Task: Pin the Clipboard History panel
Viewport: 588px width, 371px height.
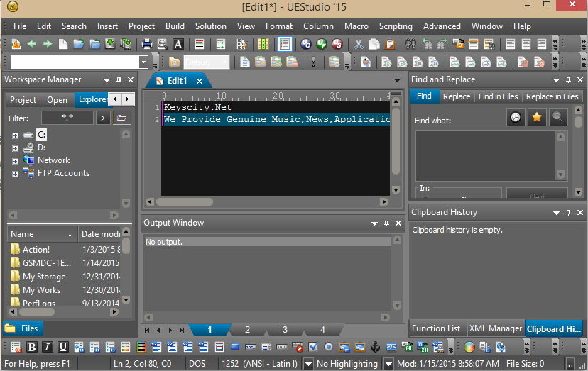Action: 569,213
